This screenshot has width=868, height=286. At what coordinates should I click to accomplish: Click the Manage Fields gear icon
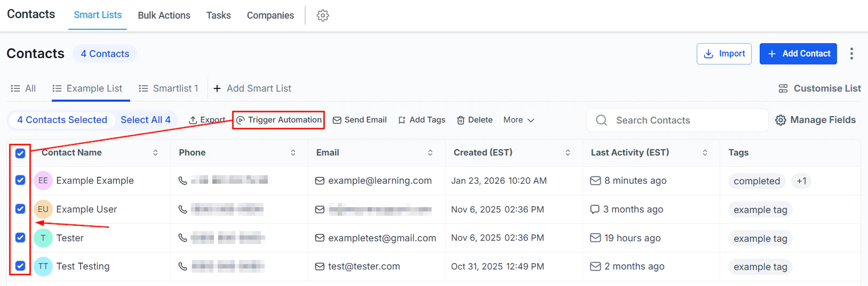coord(781,120)
